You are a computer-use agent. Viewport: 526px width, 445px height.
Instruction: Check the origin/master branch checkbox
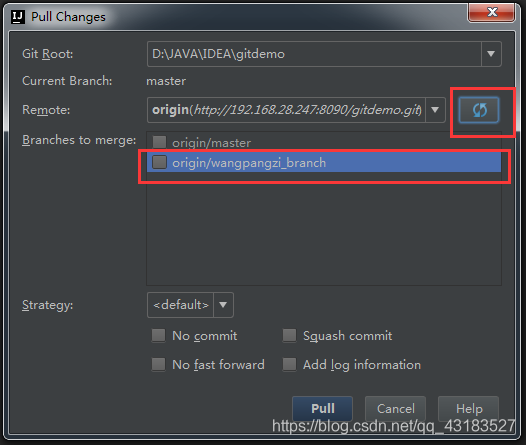pos(159,142)
